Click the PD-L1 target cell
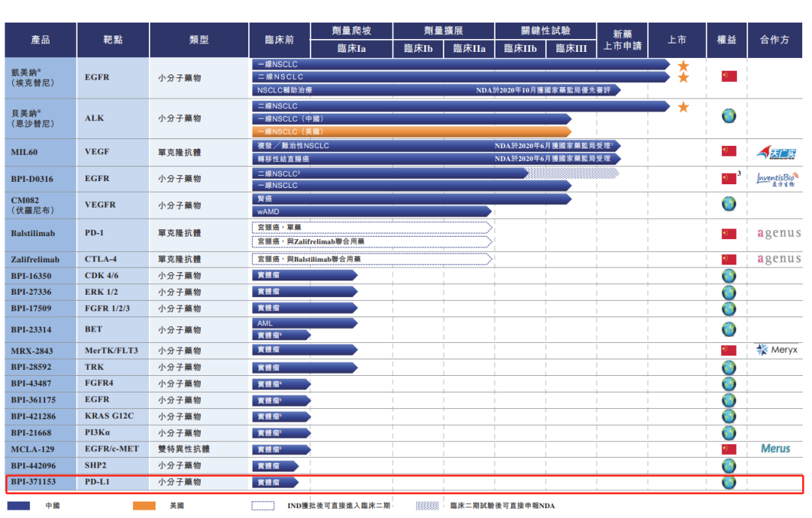Image resolution: width=812 pixels, height=518 pixels. point(97,482)
